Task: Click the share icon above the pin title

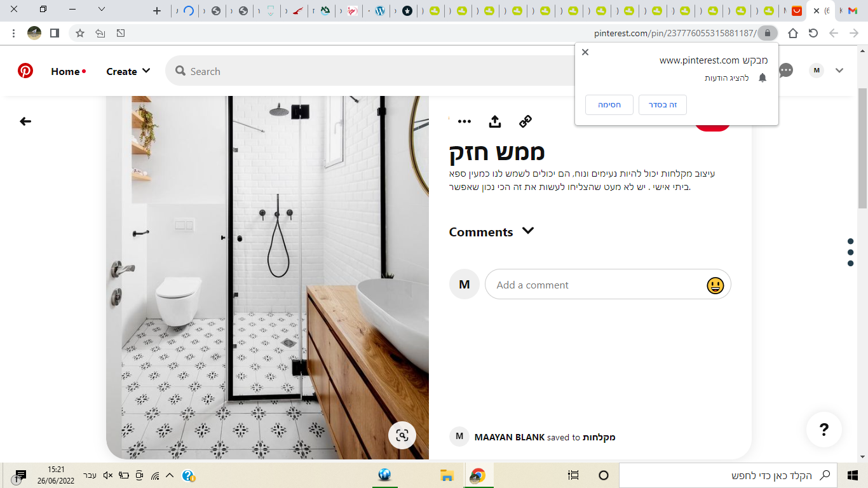Action: point(495,121)
